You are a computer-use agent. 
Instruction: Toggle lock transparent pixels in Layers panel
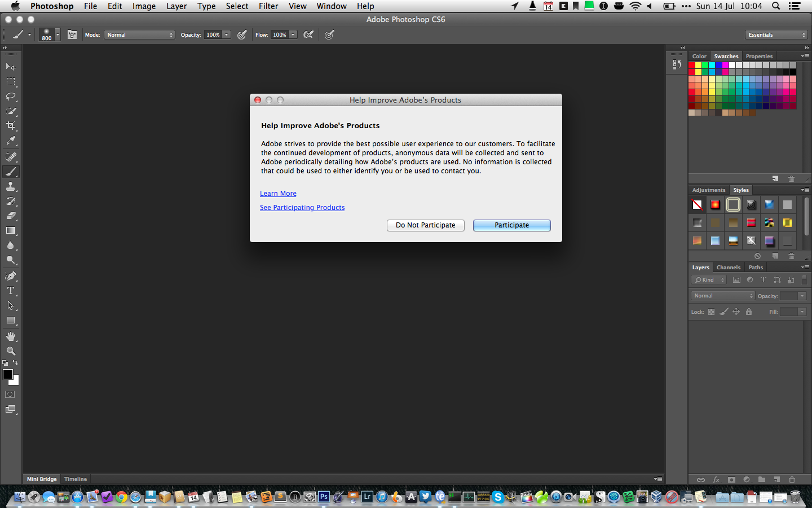711,312
